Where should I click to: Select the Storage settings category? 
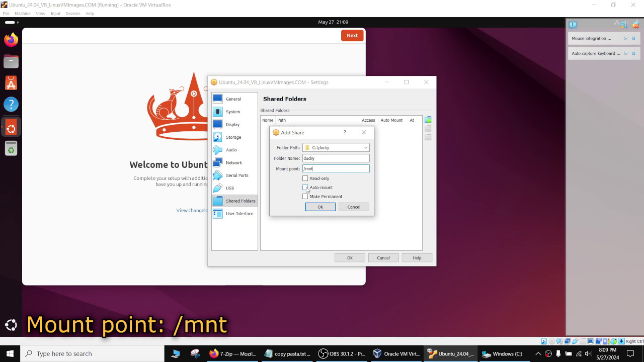click(234, 137)
